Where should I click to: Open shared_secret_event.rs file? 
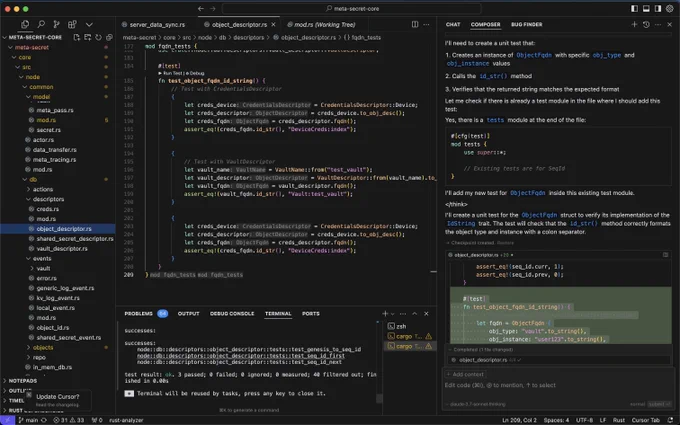pyautogui.click(x=69, y=337)
